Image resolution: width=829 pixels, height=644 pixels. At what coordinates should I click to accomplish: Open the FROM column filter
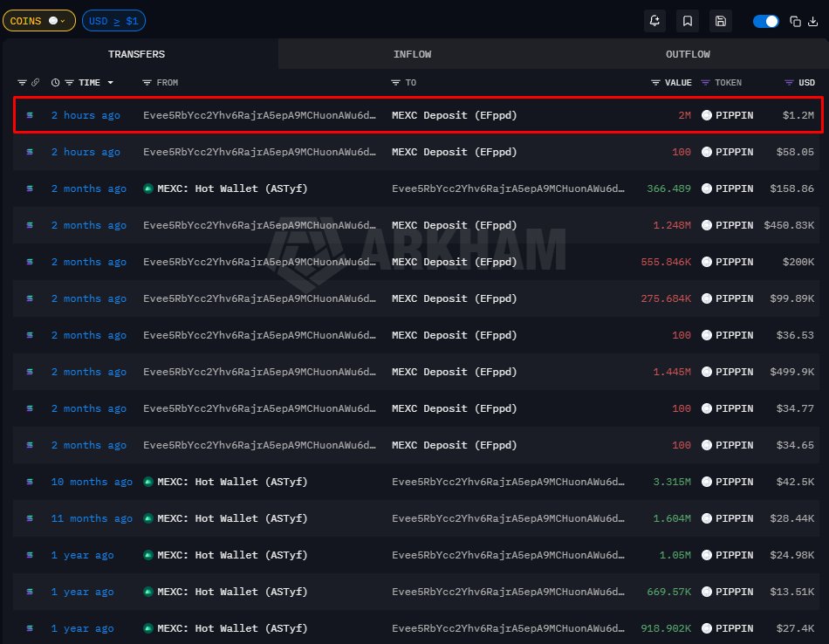click(147, 83)
